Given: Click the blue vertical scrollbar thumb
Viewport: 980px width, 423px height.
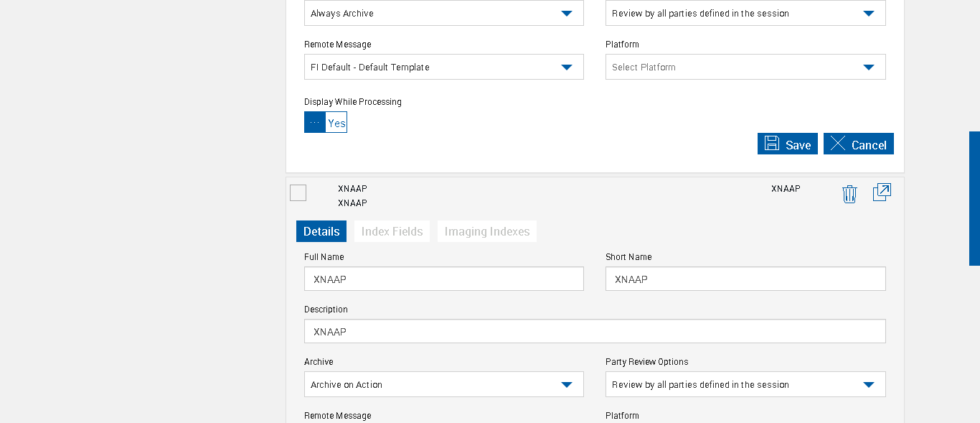Looking at the screenshot, I should 974,198.
